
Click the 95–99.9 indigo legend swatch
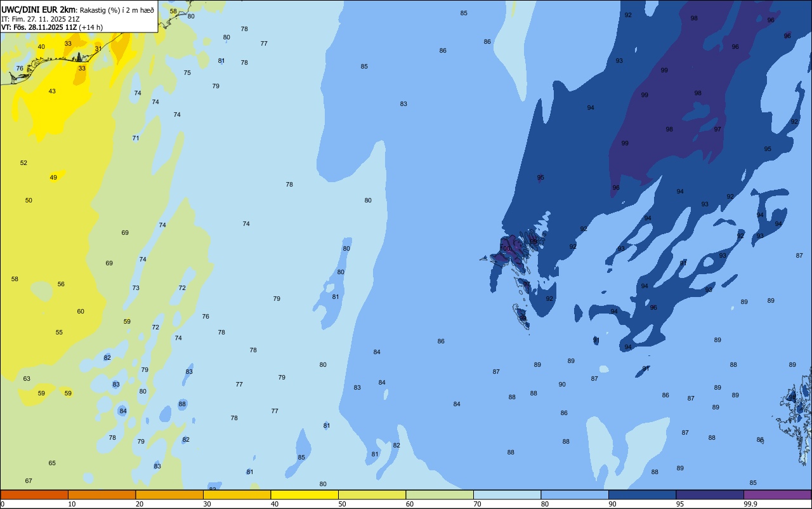point(710,494)
